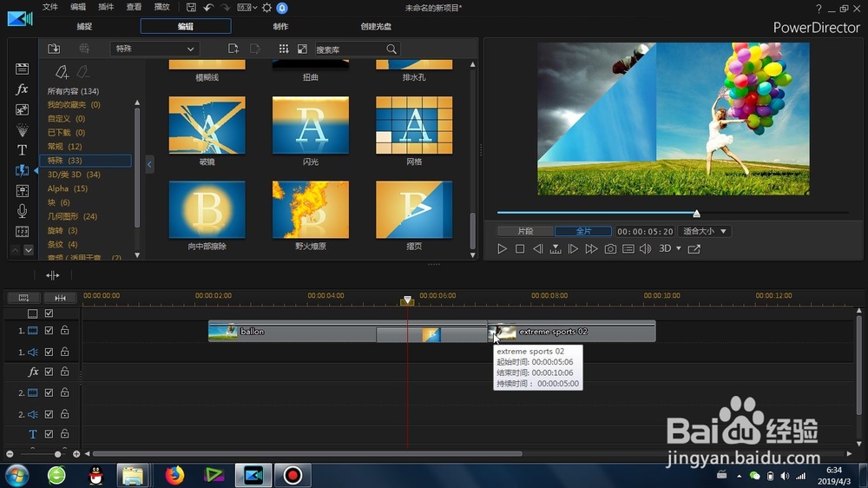Open the 查看 menu
The height and width of the screenshot is (488, 868).
point(134,7)
